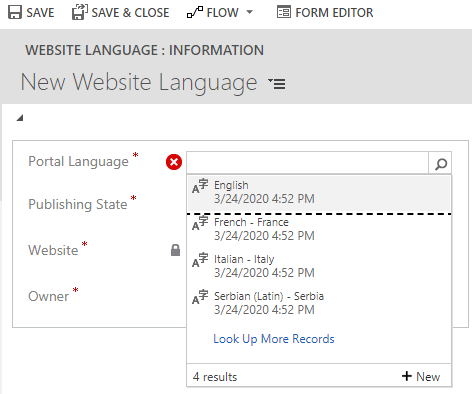The height and width of the screenshot is (394, 472).
Task: Click the SAVE & CLOSE label
Action: [130, 13]
